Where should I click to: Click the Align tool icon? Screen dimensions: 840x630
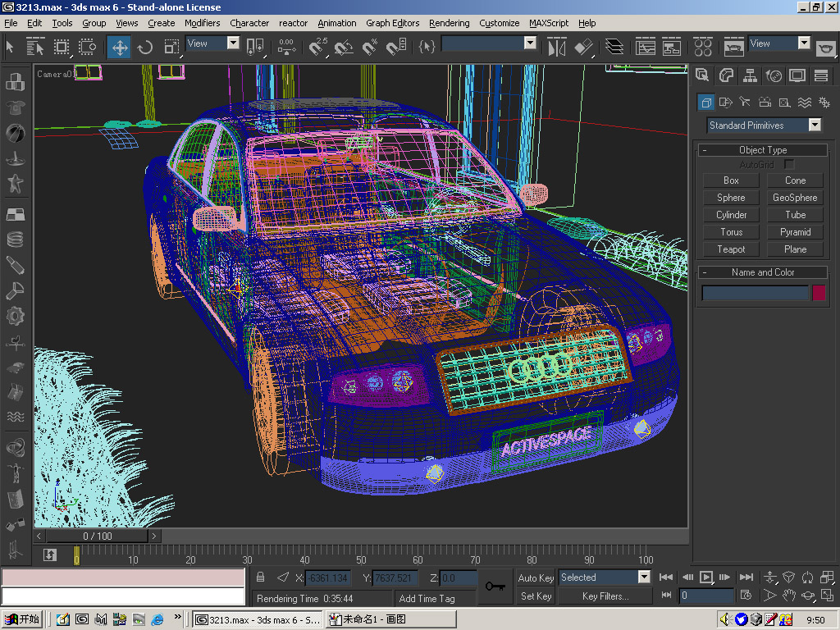(584, 47)
